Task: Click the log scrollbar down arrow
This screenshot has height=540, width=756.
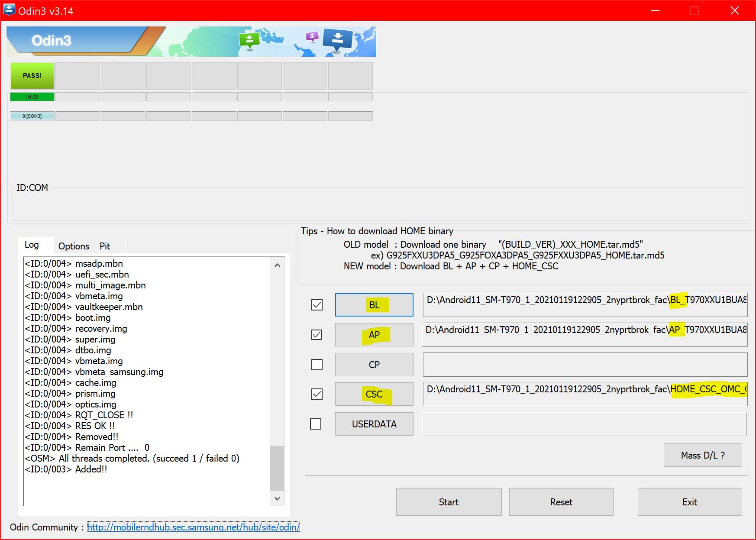Action: click(x=277, y=498)
